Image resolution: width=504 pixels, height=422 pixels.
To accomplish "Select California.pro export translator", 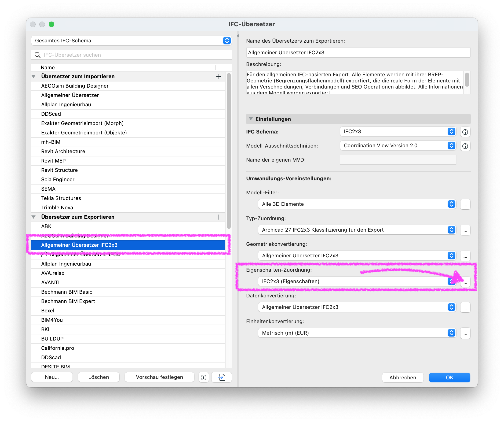I will pos(128,348).
